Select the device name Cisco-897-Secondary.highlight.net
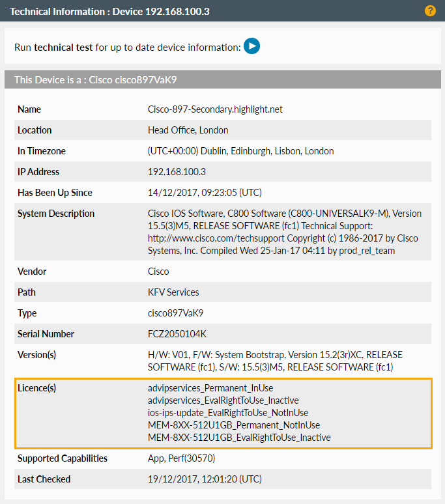The width and height of the screenshot is (445, 504). pos(215,109)
